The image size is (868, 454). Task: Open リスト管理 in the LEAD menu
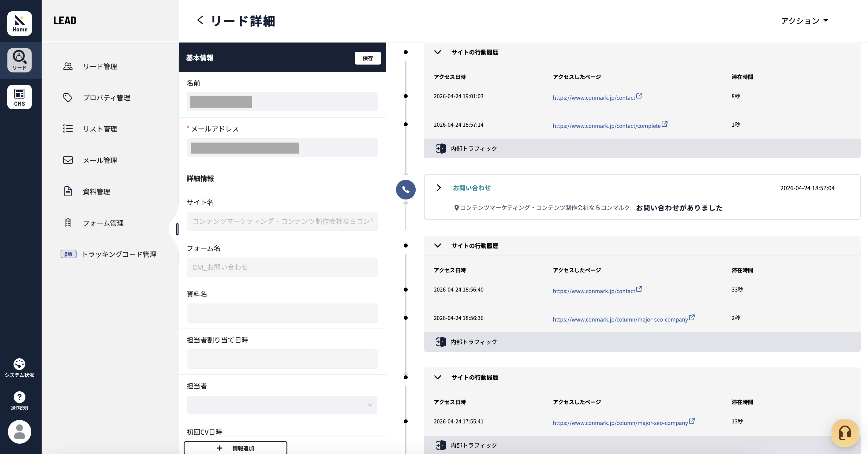click(x=100, y=129)
